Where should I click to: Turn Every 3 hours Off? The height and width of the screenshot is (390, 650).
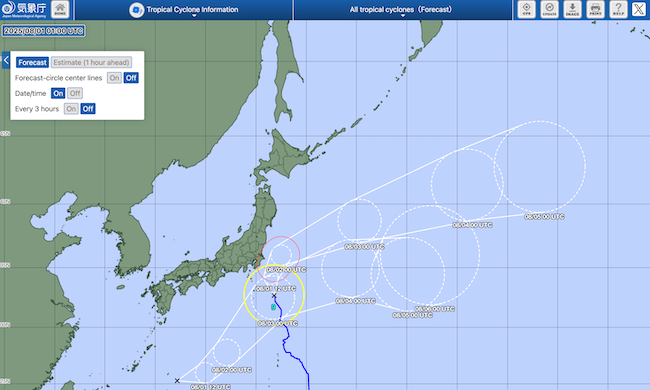88,109
